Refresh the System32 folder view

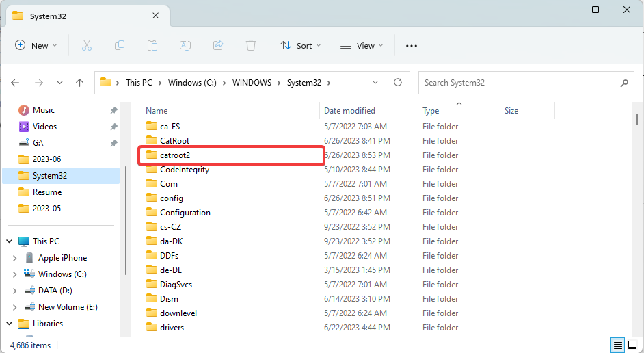tap(398, 83)
